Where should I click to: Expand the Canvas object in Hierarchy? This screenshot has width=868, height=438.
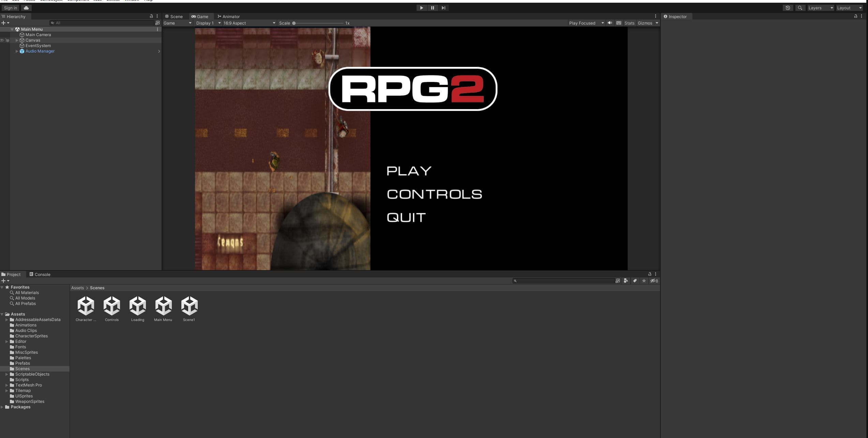pos(17,40)
